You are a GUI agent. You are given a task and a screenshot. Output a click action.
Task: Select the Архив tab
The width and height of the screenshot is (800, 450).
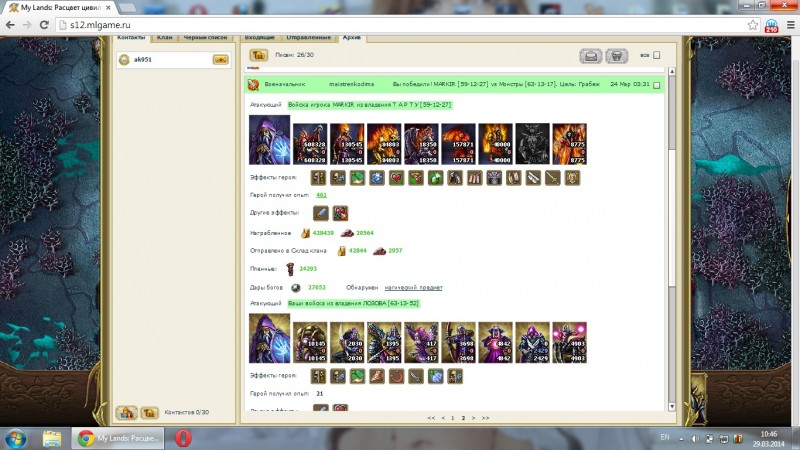coord(352,38)
